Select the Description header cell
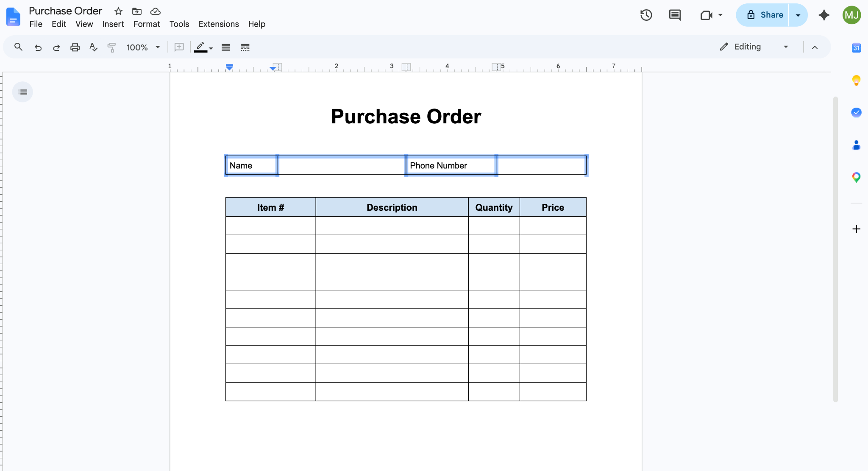 tap(392, 207)
